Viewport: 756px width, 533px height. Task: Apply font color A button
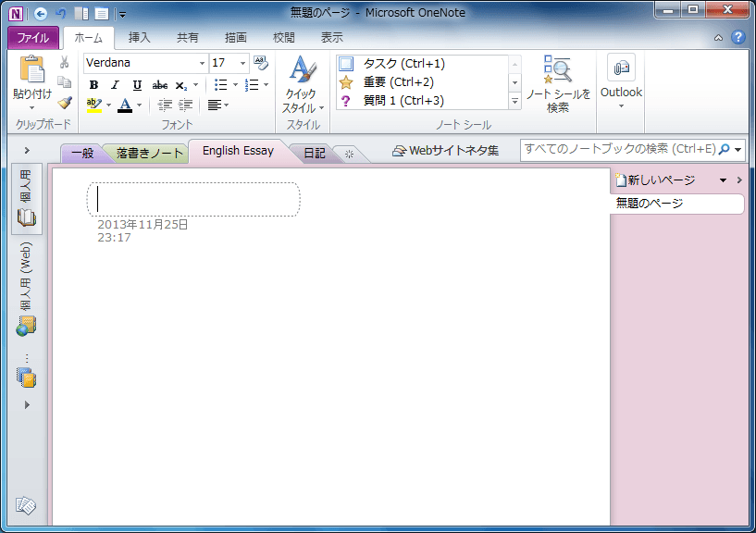point(125,105)
